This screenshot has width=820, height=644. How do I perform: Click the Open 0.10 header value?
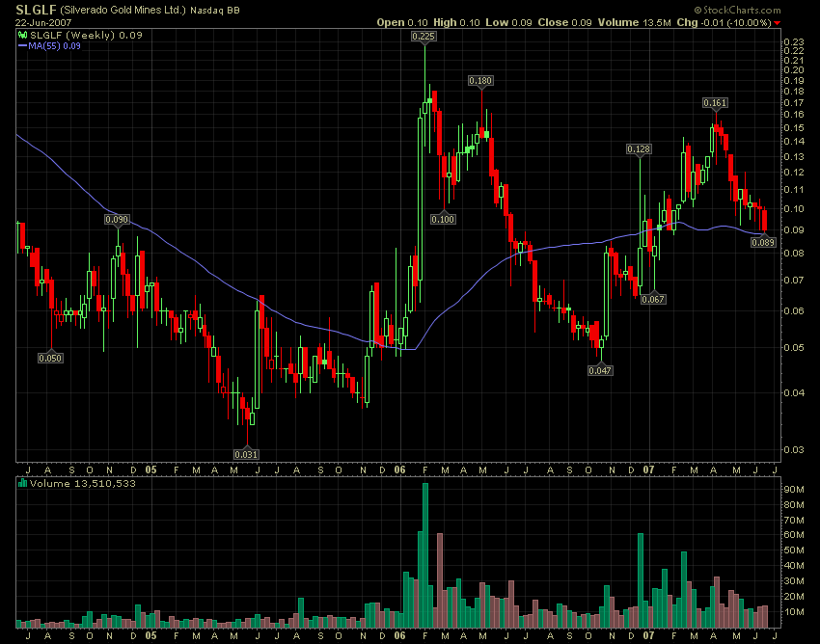click(402, 22)
